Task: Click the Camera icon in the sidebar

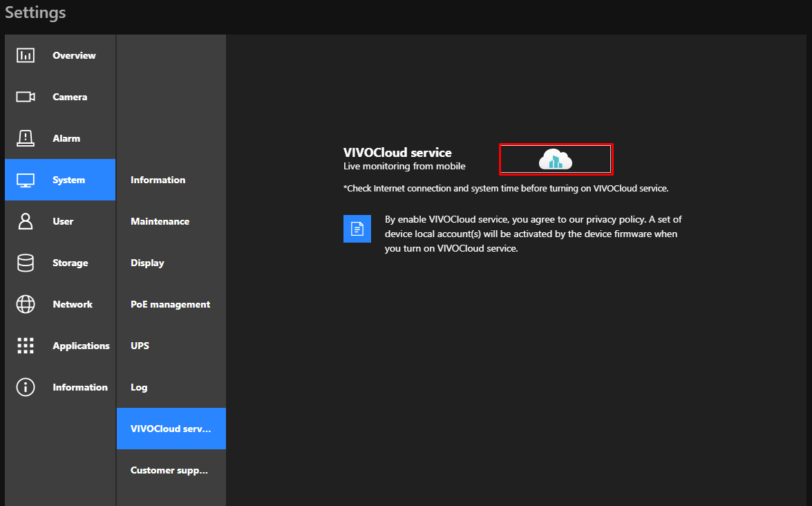Action: 26,97
